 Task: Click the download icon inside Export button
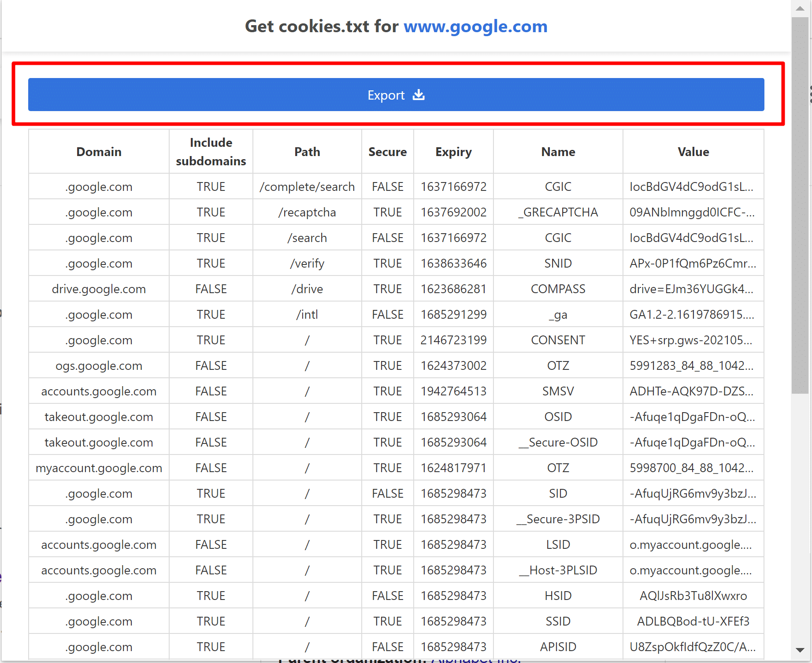point(419,95)
